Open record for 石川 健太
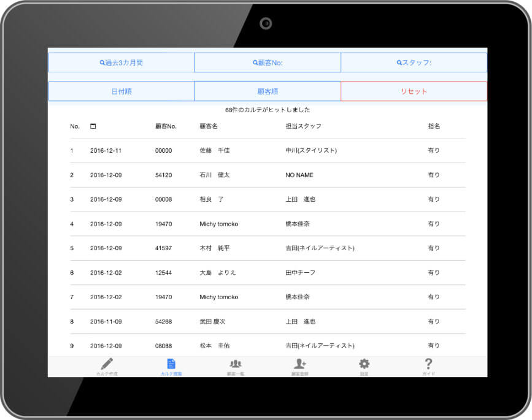Screen dimensions: 532x420 (214, 175)
